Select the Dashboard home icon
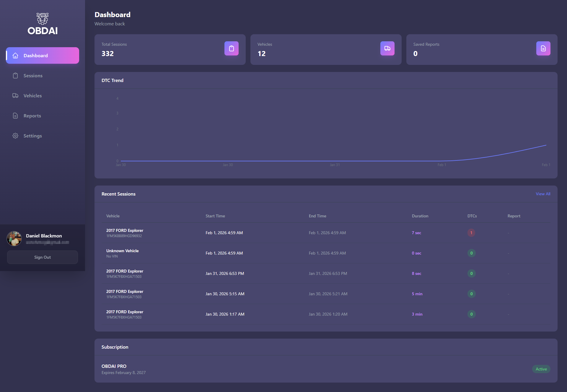The height and width of the screenshot is (392, 567). point(15,55)
